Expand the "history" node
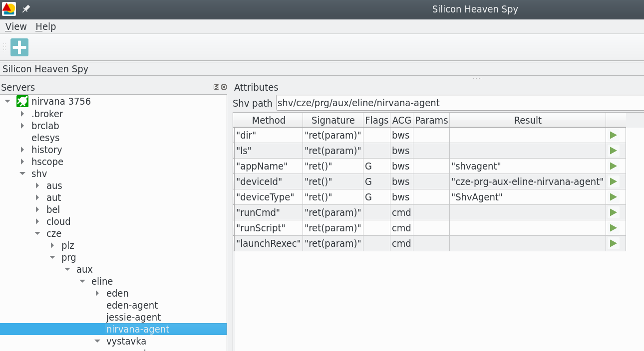644x351 pixels. coord(22,150)
